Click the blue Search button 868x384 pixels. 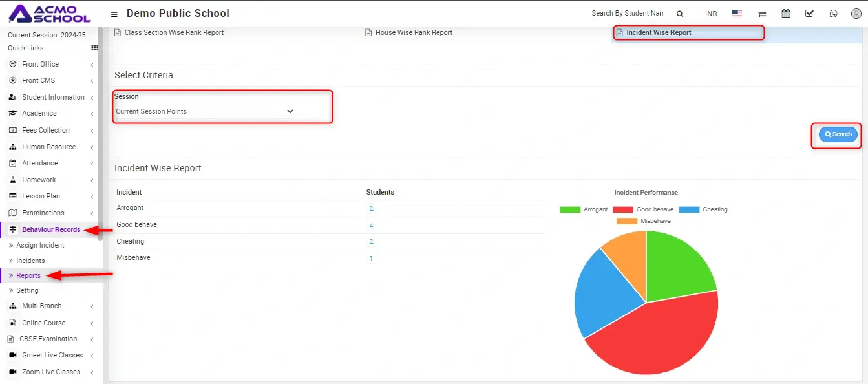838,134
